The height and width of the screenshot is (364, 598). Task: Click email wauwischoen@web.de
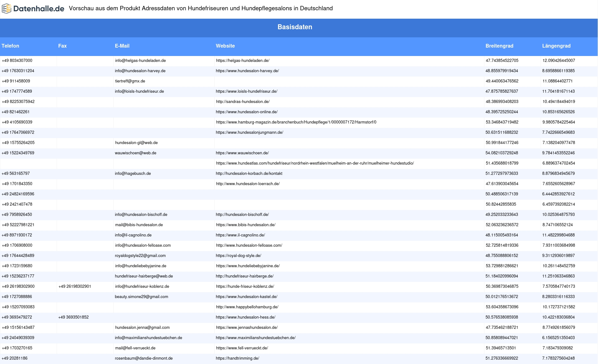pyautogui.click(x=135, y=153)
